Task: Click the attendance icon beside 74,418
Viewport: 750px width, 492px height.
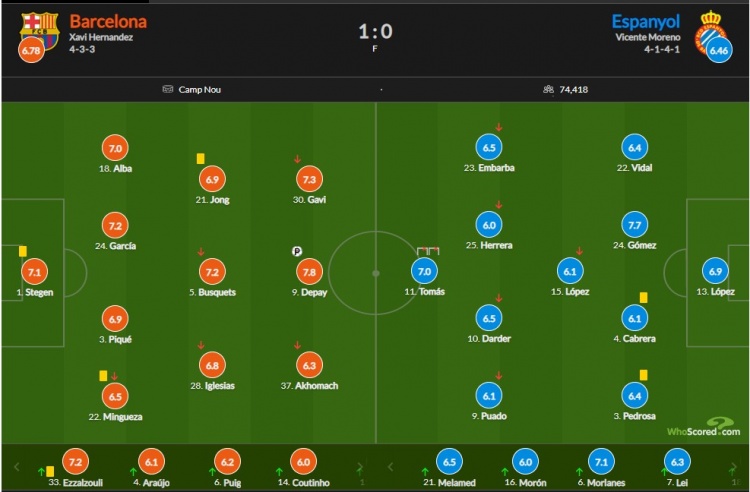Action: [x=548, y=89]
